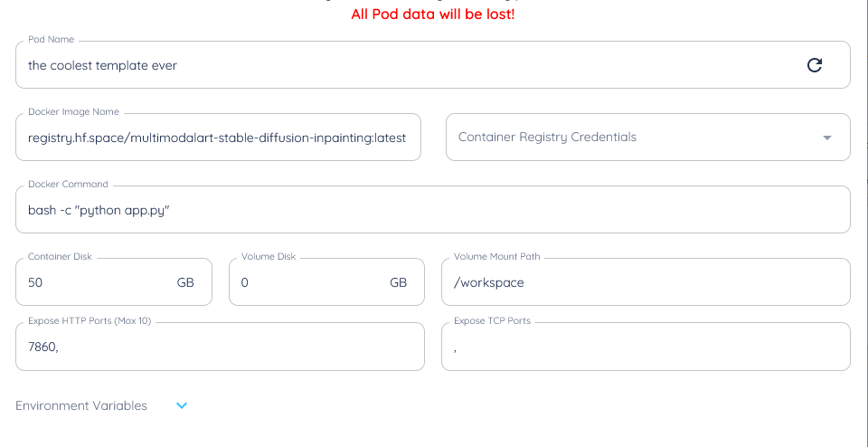Focus the Volume Mount Path field
Viewport: 868px width, 447px height.
[646, 282]
